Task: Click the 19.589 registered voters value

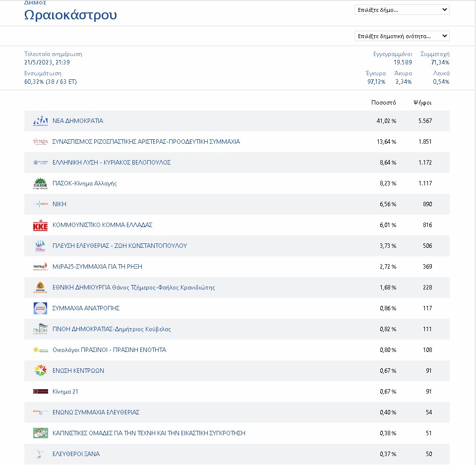Action: click(403, 62)
